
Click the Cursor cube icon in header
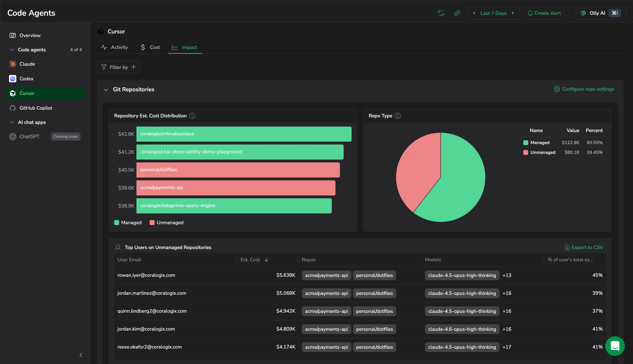[x=101, y=32]
